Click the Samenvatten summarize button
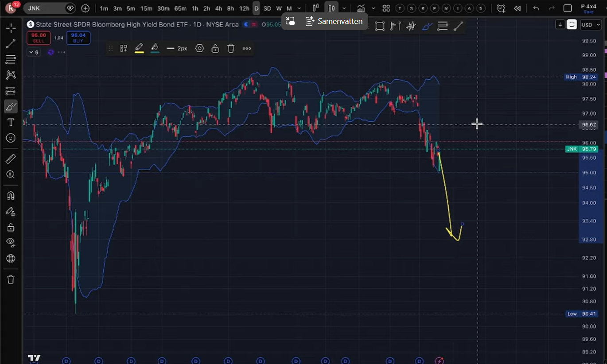Screen dimensions: 607x364 (x=334, y=21)
